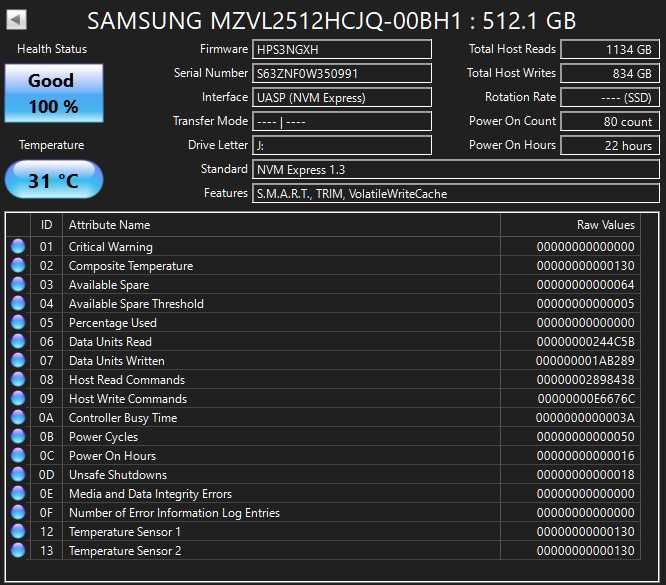Click status orb for Available Spare Threshold

[x=18, y=303]
